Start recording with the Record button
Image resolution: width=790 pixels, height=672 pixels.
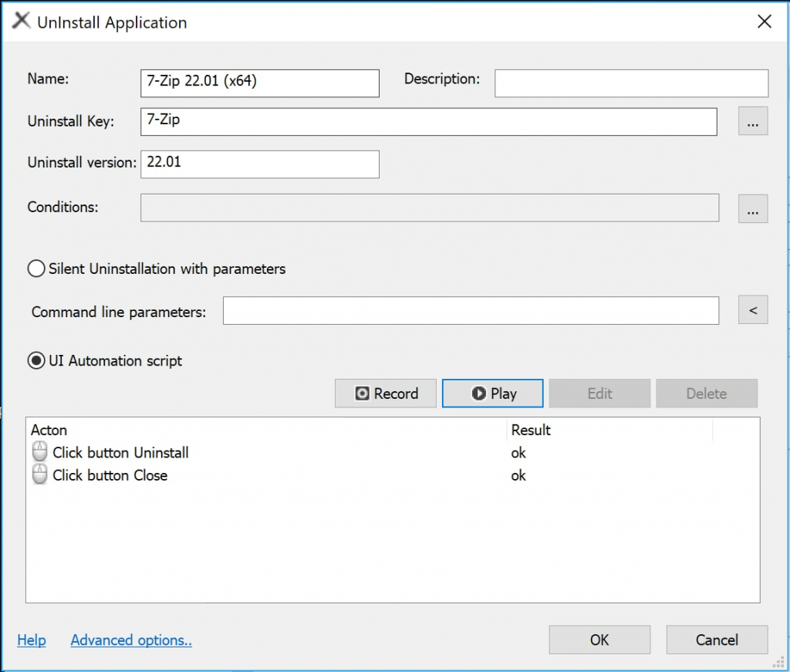point(386,393)
